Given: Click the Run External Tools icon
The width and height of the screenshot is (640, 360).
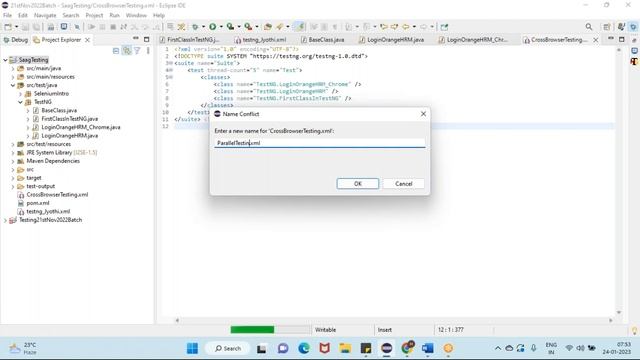Looking at the screenshot, I should click(x=248, y=27).
